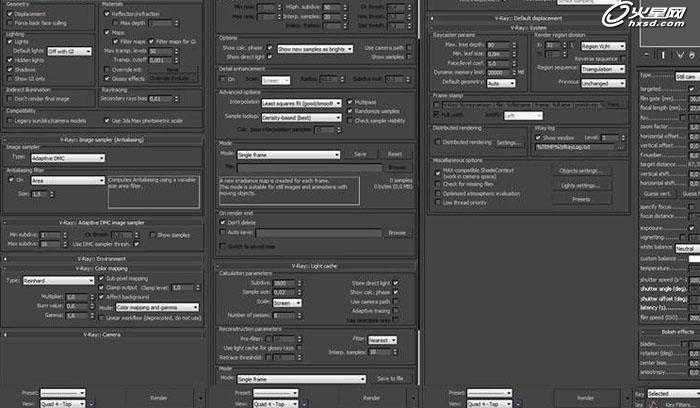700x408 pixels.
Task: Expand V-Ray Default displacement rollout
Action: 529,18
